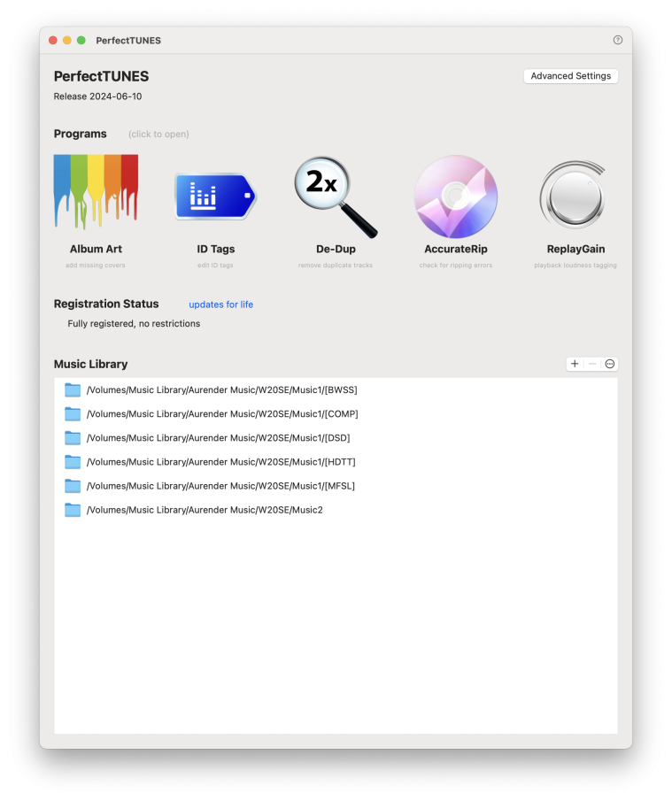This screenshot has width=672, height=801.
Task: Launch the ID Tags blue tag icon
Action: coord(215,196)
